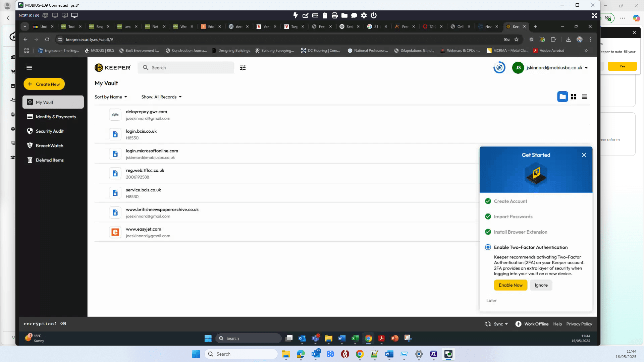The image size is (644, 362).
Task: Open the delayrepay.gwr.com record
Action: 342,115
